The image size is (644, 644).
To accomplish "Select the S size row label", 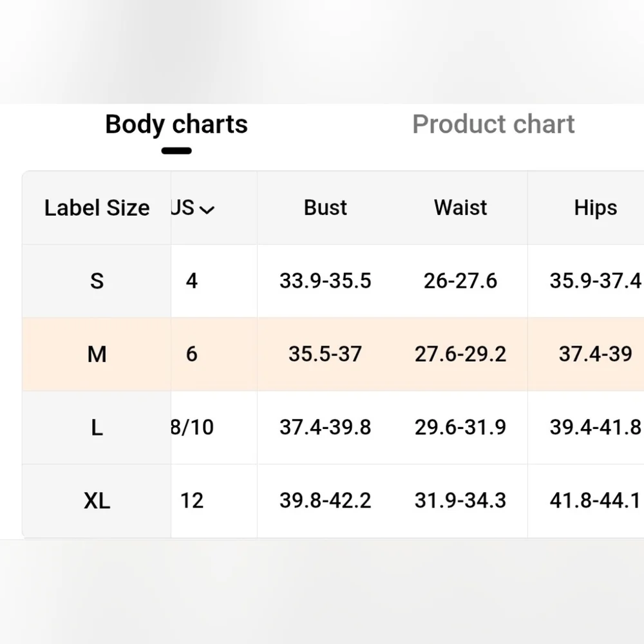I will click(x=97, y=281).
